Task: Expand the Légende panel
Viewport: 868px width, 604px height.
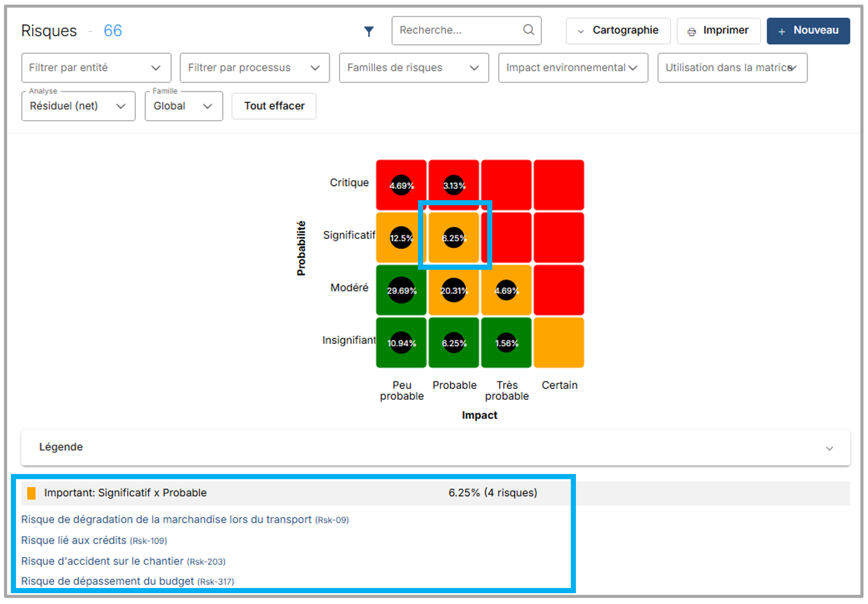Action: pyautogui.click(x=435, y=447)
